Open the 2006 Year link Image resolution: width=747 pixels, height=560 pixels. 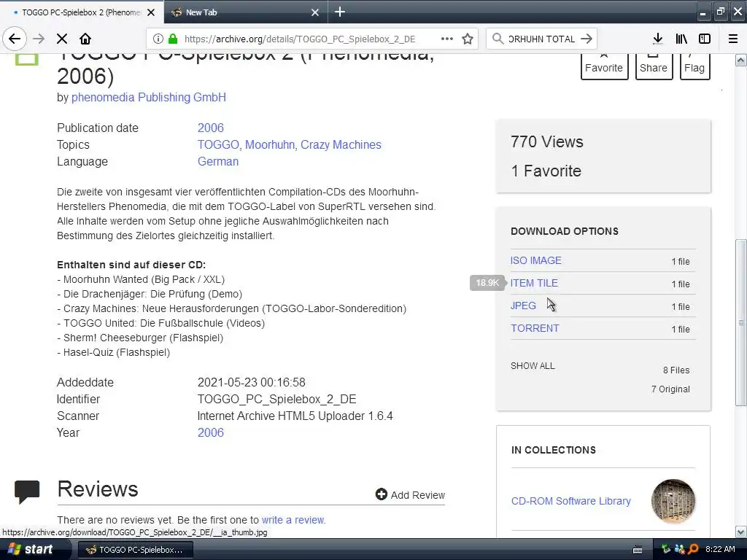coord(211,432)
